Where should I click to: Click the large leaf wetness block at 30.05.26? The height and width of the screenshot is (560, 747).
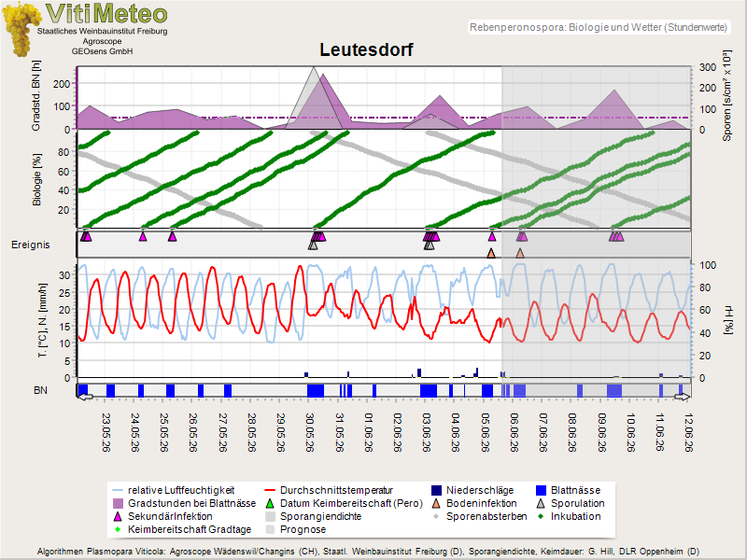pos(316,391)
